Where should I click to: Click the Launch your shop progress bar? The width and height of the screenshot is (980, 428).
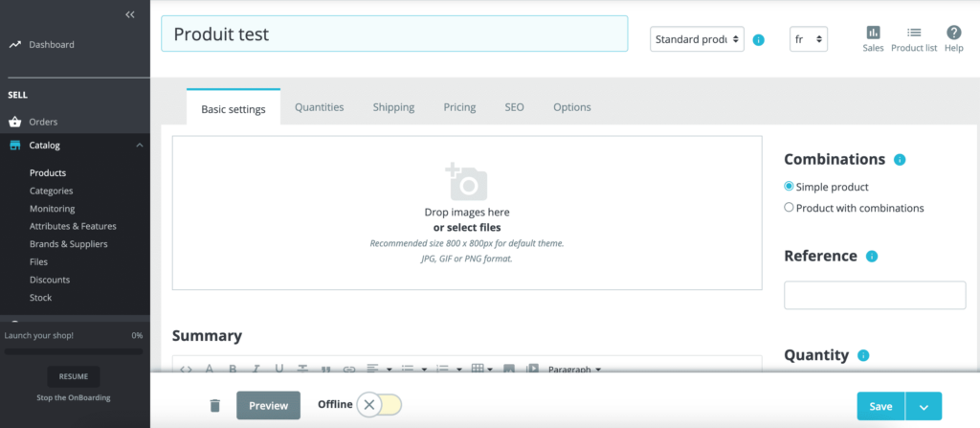pos(74,351)
